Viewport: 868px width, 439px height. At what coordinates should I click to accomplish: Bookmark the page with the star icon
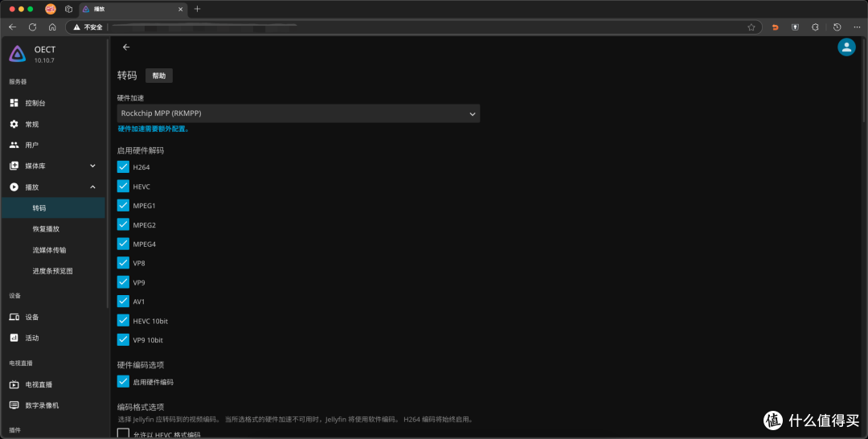point(751,27)
